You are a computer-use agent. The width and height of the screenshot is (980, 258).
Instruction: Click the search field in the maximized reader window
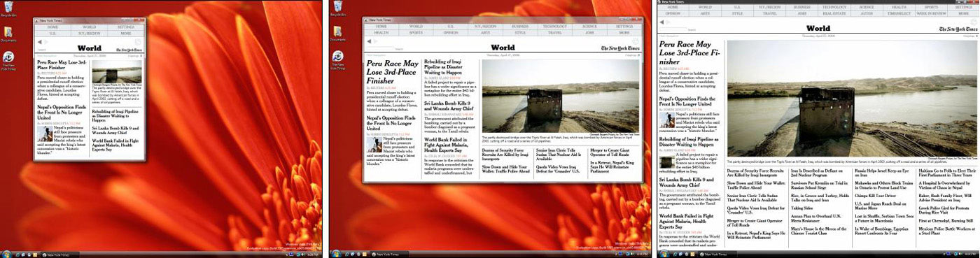coord(673,29)
